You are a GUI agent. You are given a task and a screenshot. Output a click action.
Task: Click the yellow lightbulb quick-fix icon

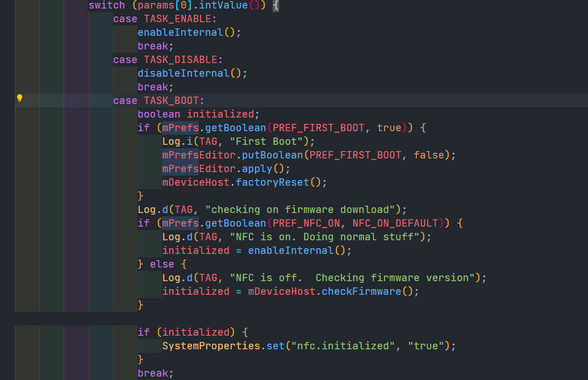pyautogui.click(x=19, y=98)
